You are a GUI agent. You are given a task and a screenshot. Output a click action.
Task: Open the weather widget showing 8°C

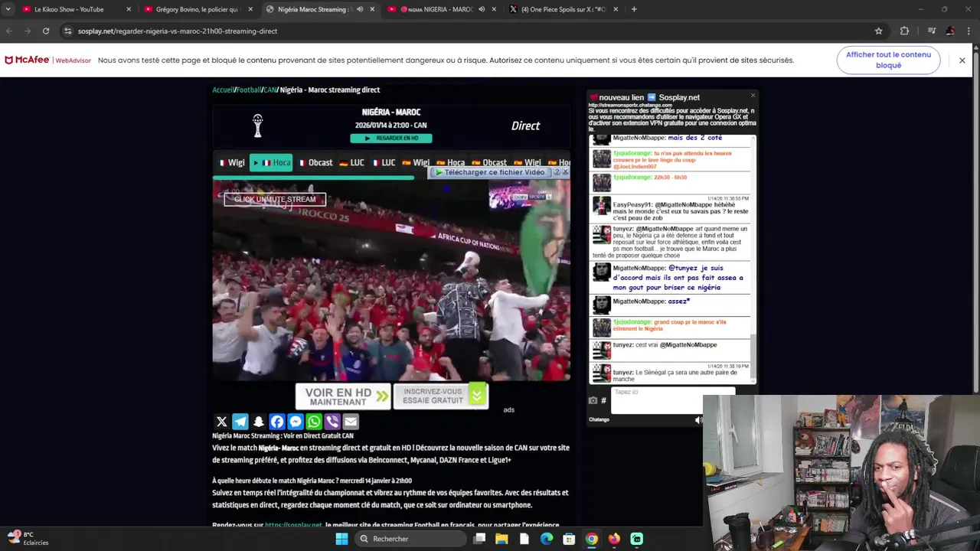(x=28, y=539)
